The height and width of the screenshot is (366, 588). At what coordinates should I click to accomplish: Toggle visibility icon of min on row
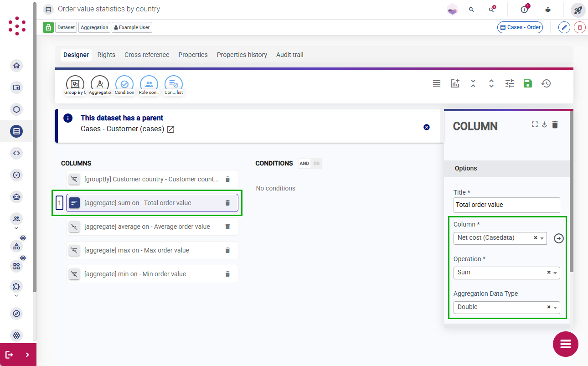pyautogui.click(x=75, y=274)
